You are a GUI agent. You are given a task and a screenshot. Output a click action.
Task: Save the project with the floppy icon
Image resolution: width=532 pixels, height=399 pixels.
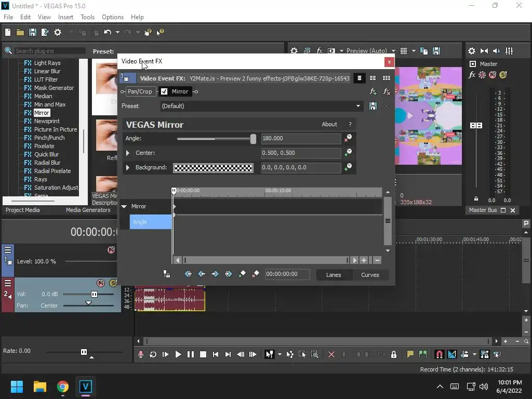point(33,32)
